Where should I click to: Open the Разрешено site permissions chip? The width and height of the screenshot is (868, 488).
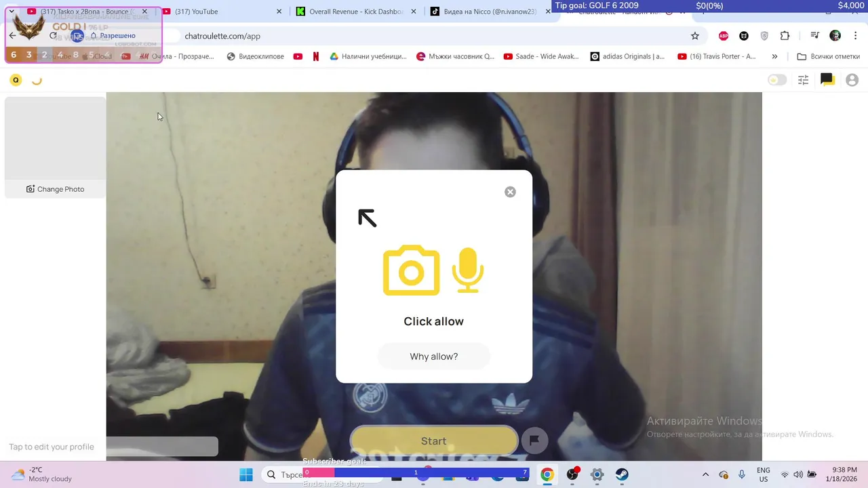[x=113, y=36]
